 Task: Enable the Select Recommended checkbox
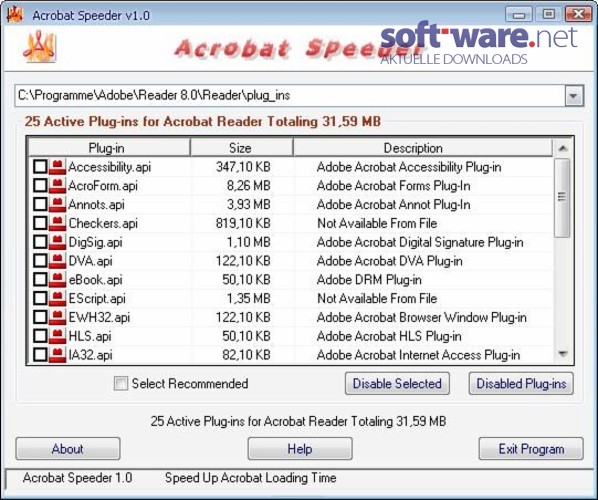pyautogui.click(x=121, y=383)
